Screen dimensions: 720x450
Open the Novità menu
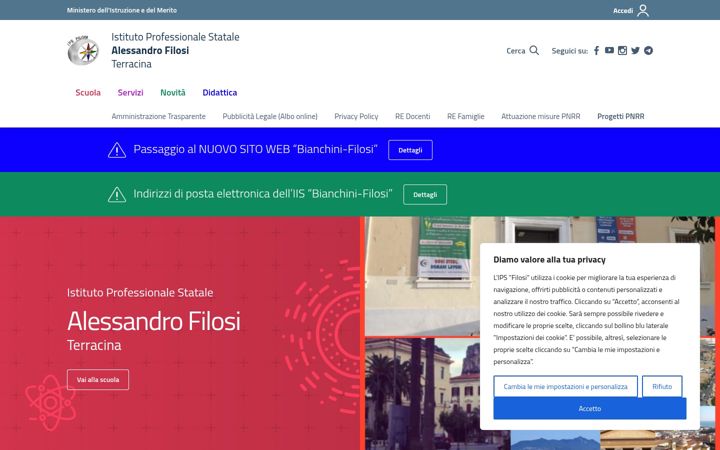coord(173,92)
